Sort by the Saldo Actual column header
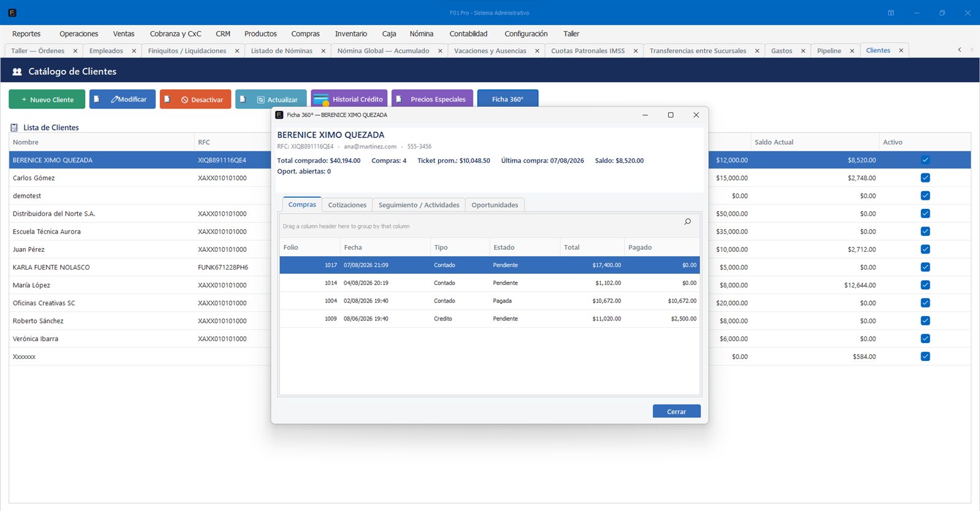The height and width of the screenshot is (511, 980). tap(815, 142)
